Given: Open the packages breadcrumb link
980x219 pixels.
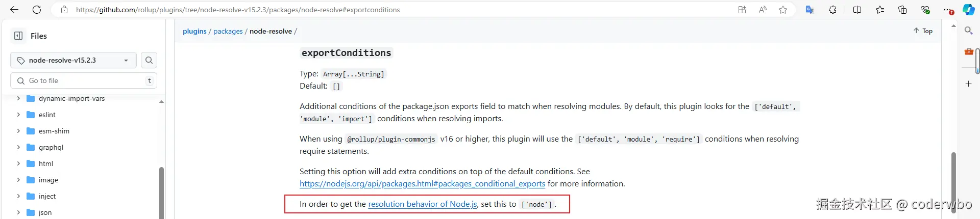Looking at the screenshot, I should pyautogui.click(x=228, y=31).
